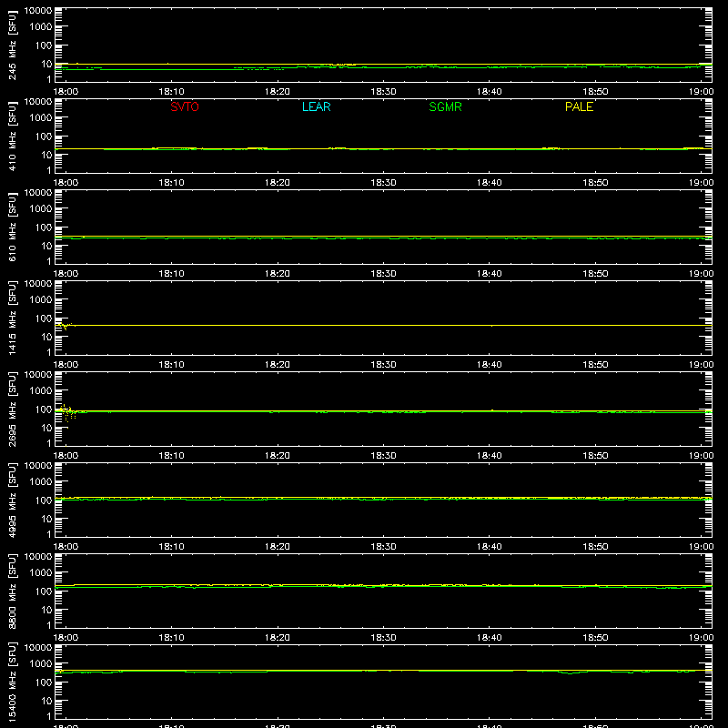The width and height of the screenshot is (728, 728).
Task: Click 19:00 tick label under 610 MHz panel
Action: 701,274
